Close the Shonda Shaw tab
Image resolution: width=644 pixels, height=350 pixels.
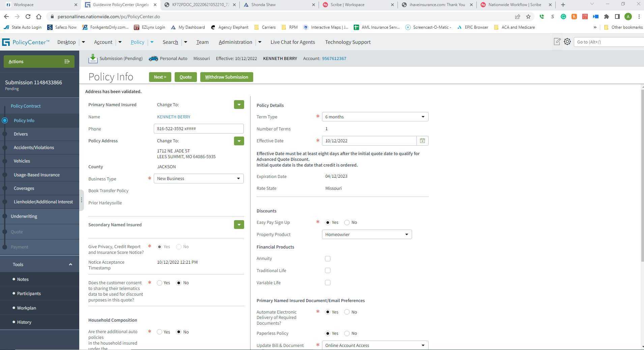pos(313,5)
